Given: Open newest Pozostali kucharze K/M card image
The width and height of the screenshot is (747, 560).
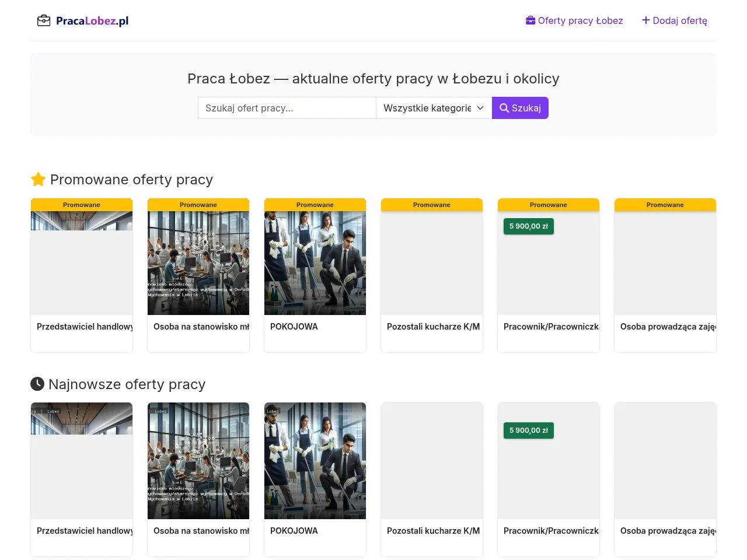Looking at the screenshot, I should point(432,461).
